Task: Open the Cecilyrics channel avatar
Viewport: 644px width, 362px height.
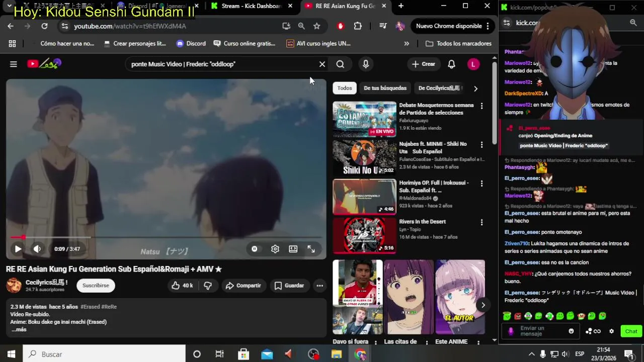Action: click(x=14, y=286)
